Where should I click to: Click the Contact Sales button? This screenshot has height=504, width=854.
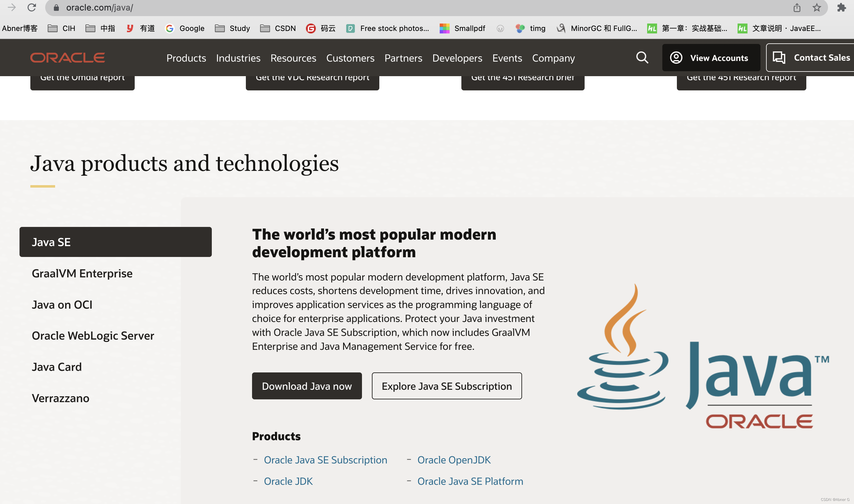[x=810, y=57]
